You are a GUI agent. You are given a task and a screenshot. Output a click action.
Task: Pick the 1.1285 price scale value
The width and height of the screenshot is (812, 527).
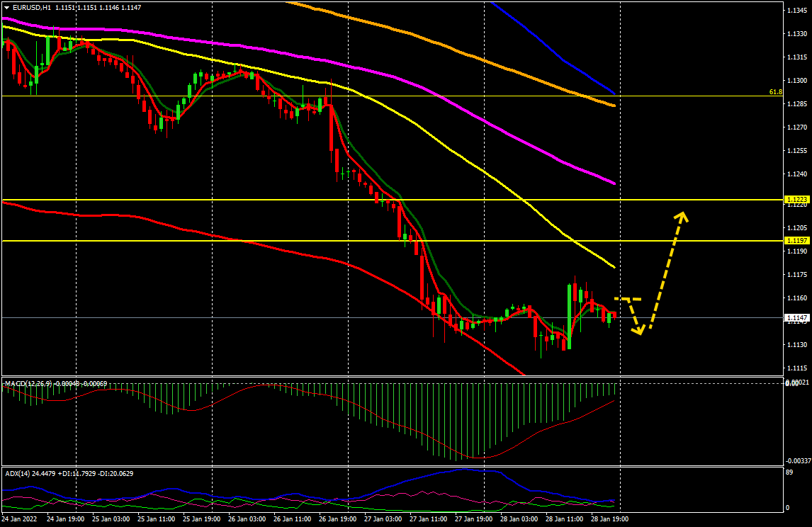click(797, 103)
